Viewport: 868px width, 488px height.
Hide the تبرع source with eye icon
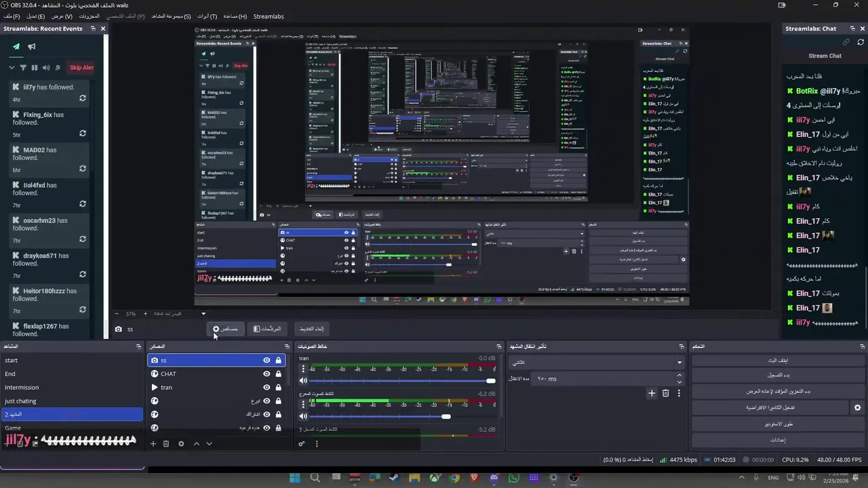point(267,401)
